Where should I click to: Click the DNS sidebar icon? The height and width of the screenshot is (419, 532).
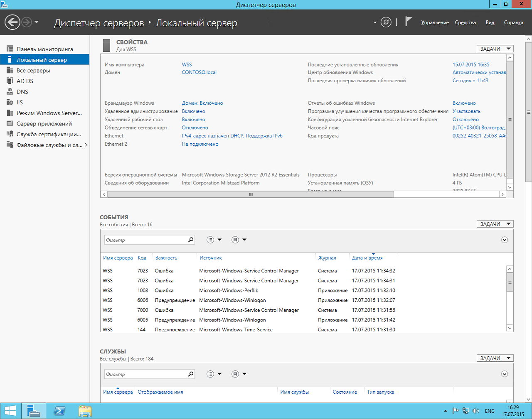(10, 92)
